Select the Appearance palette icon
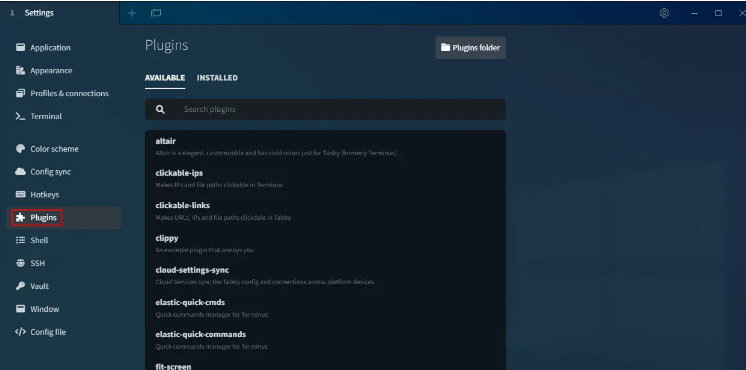Viewport: 746px width, 370px height. [x=20, y=70]
